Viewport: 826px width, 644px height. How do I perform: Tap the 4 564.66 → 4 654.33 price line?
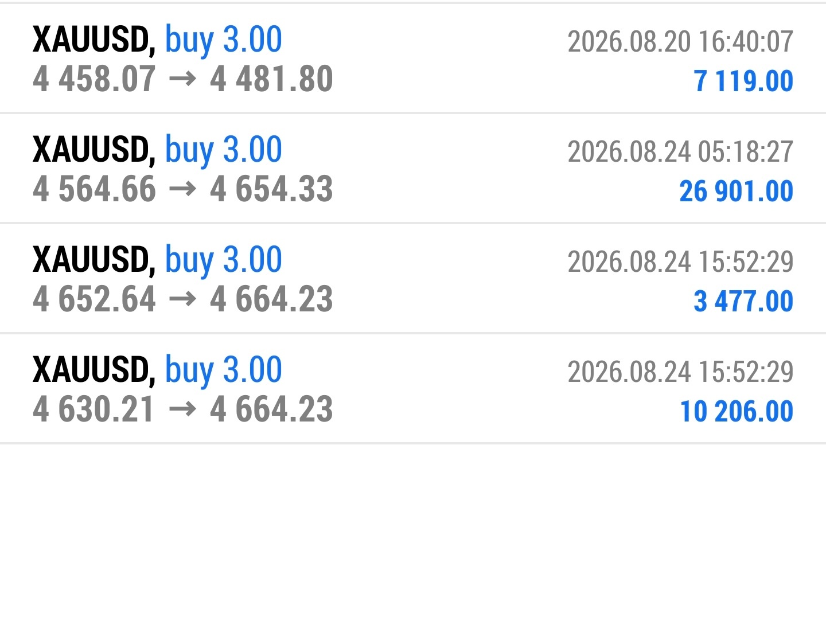[x=182, y=189]
